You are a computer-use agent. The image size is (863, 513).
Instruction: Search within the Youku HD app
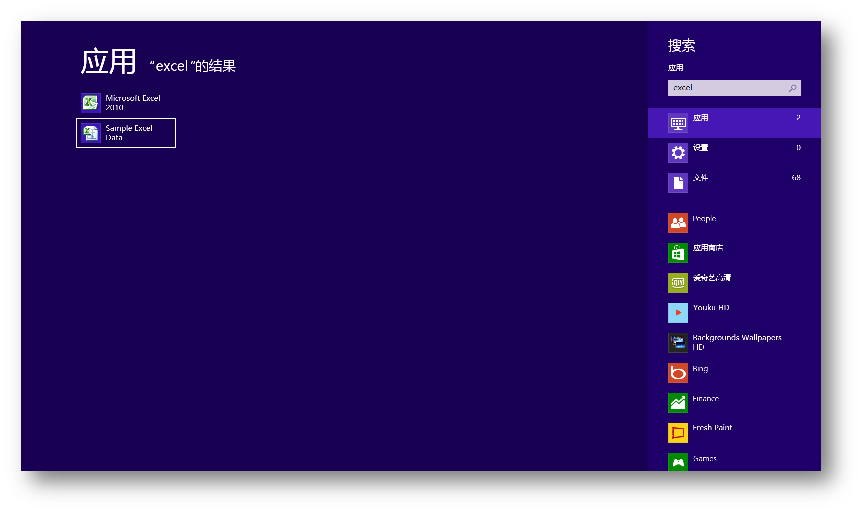[734, 313]
